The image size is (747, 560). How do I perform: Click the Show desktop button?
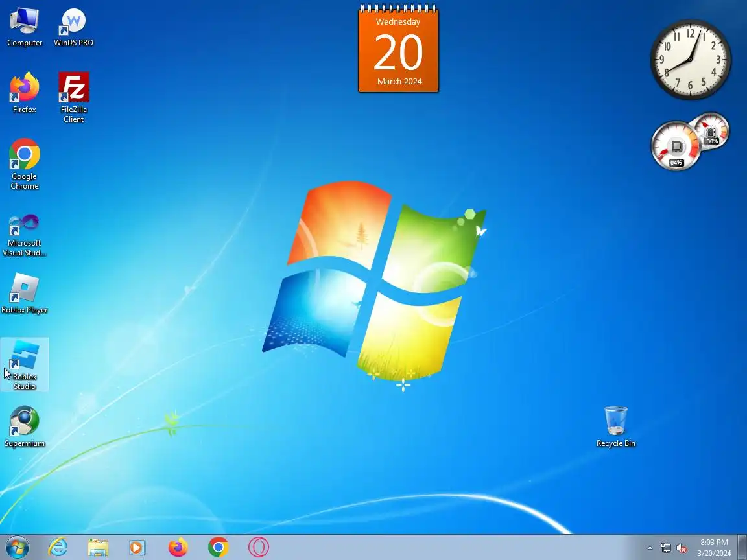pos(742,548)
